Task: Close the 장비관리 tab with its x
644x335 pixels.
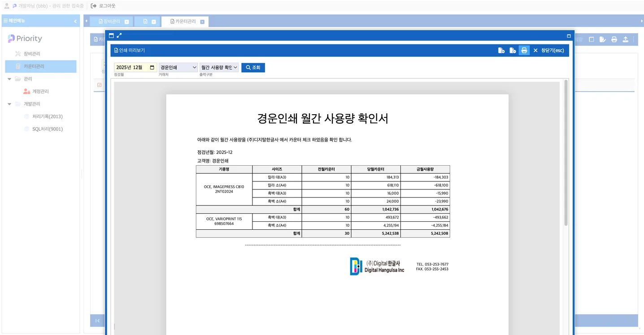Action: point(127,21)
